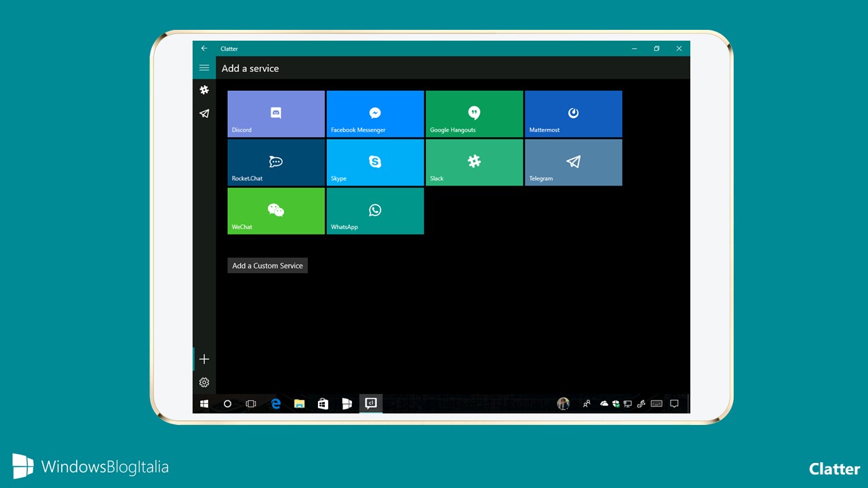
Task: Open Clatter settings gear
Action: (204, 382)
